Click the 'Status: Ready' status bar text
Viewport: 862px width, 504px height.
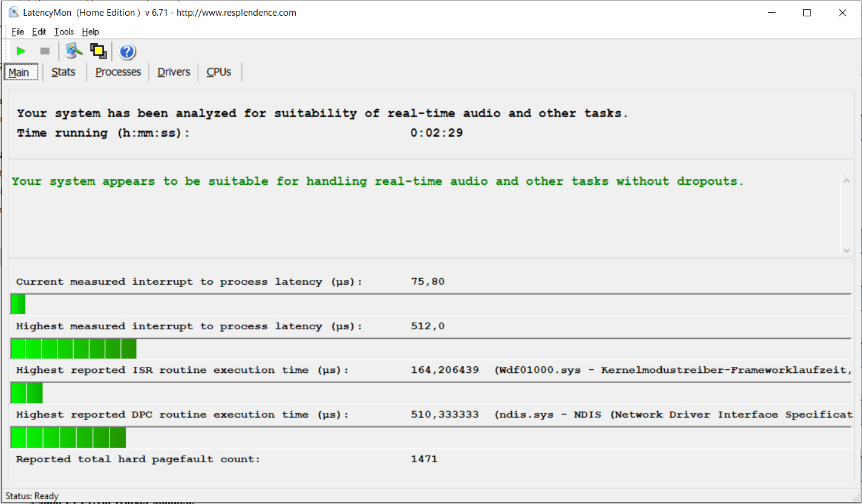(x=32, y=496)
